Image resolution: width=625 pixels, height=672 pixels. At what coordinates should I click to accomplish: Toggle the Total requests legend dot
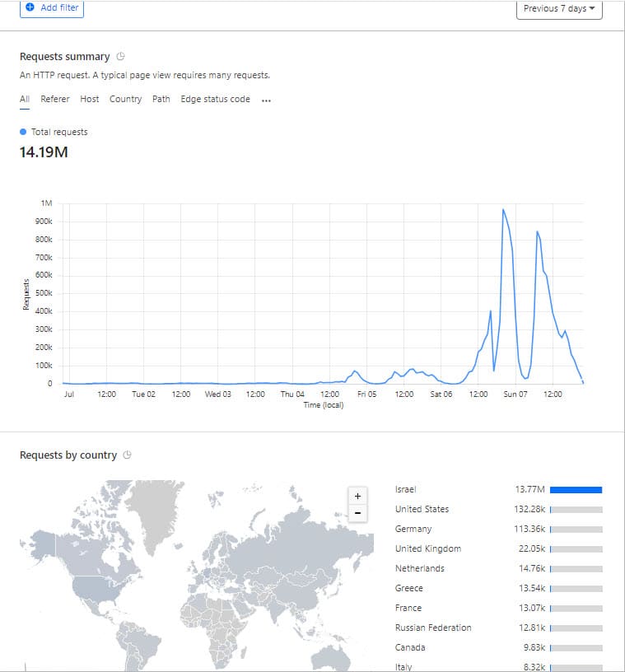[x=23, y=132]
